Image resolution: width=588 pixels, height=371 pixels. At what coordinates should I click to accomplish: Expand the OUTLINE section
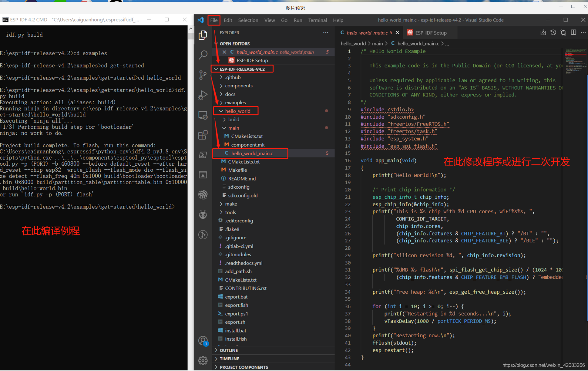click(229, 350)
